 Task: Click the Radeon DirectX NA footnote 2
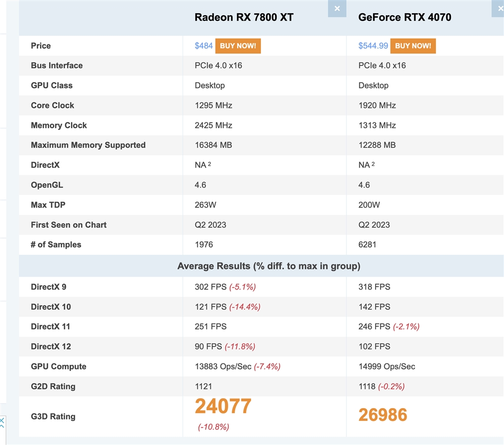tap(209, 164)
